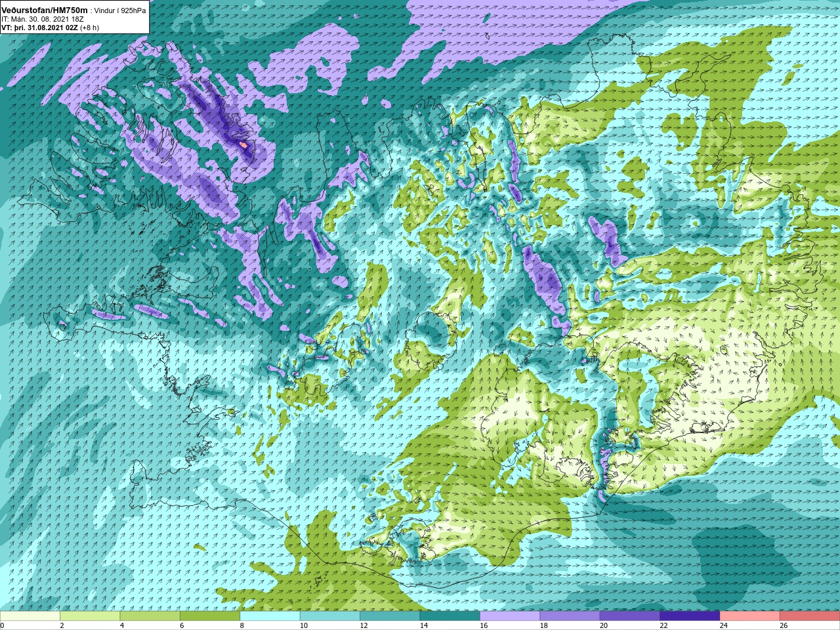Click the '(+8 h)' forecast offset text
This screenshot has width=840, height=630.
pos(90,28)
